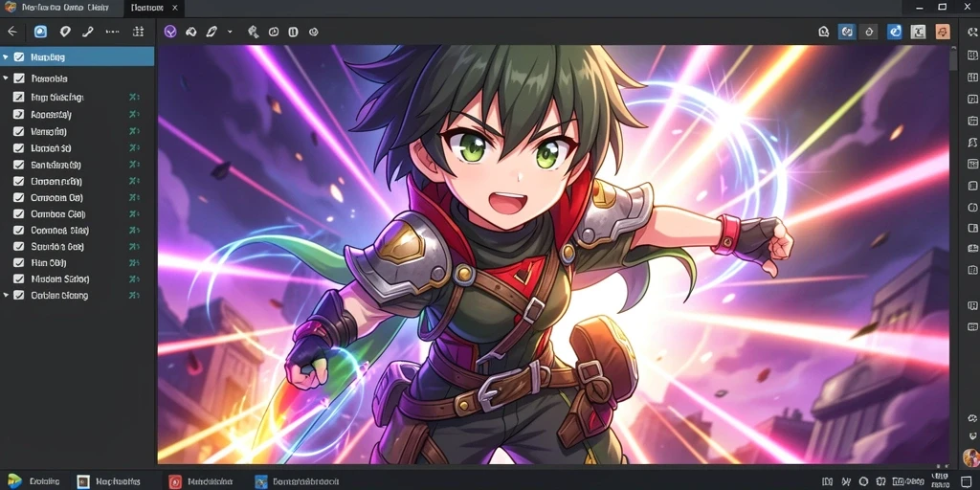Open the second bottom-bar item with square icon

click(109, 481)
